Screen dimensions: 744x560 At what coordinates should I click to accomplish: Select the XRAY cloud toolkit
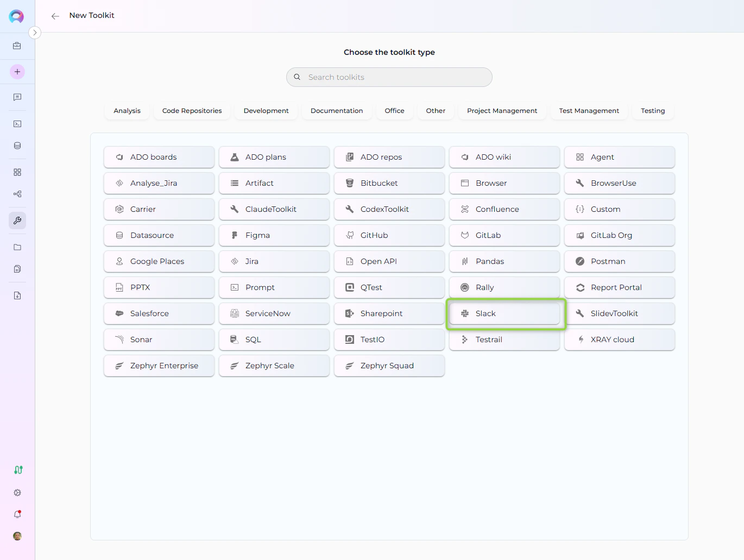620,339
